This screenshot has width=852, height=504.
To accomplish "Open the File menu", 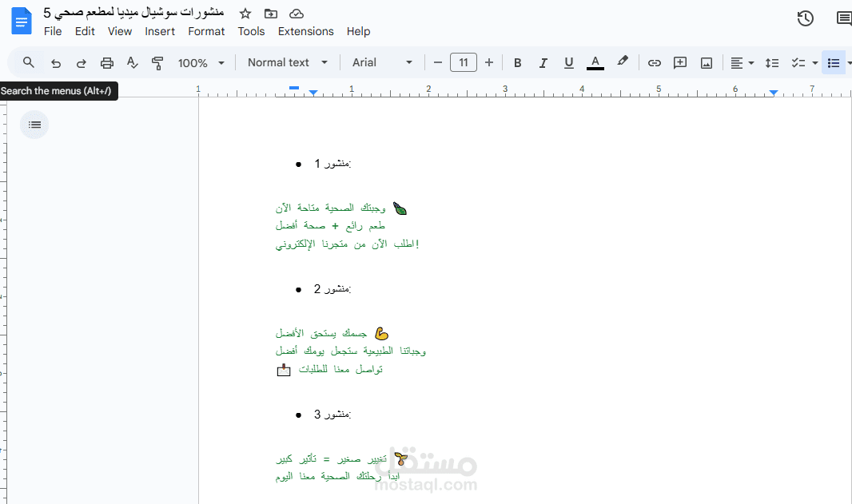I will click(53, 31).
